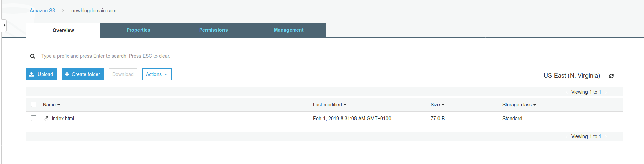Viewport: 644px width, 164px height.
Task: Click the Create folder button
Action: click(x=83, y=74)
